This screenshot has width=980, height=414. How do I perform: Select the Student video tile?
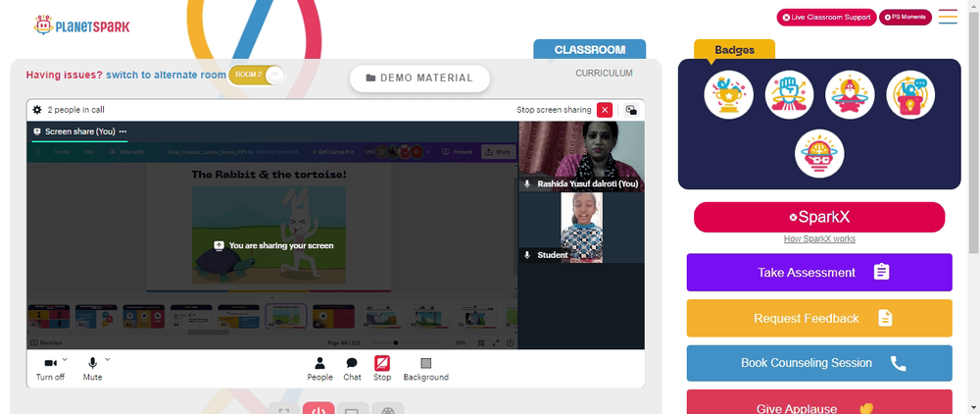581,227
